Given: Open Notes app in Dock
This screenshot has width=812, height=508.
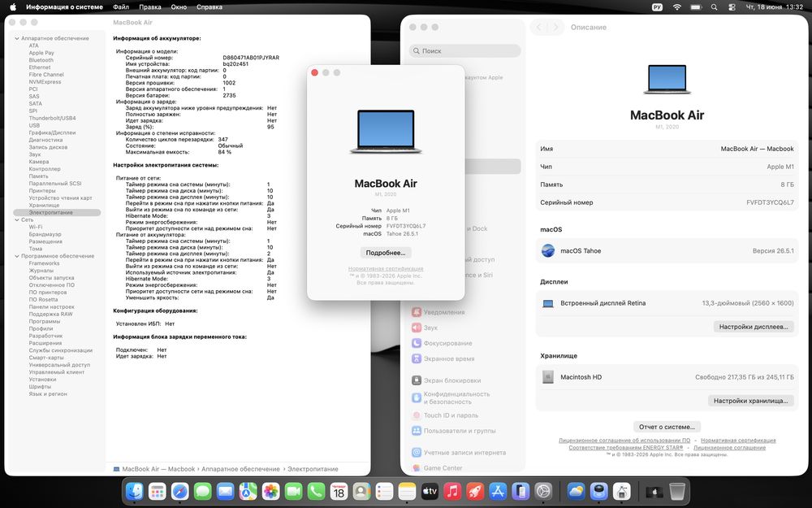Looking at the screenshot, I should click(x=407, y=491).
